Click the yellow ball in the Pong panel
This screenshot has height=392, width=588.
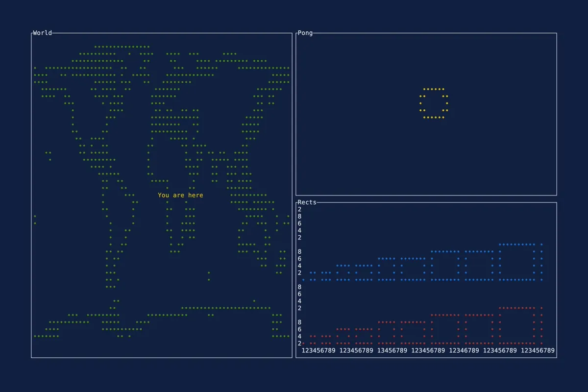pos(434,90)
